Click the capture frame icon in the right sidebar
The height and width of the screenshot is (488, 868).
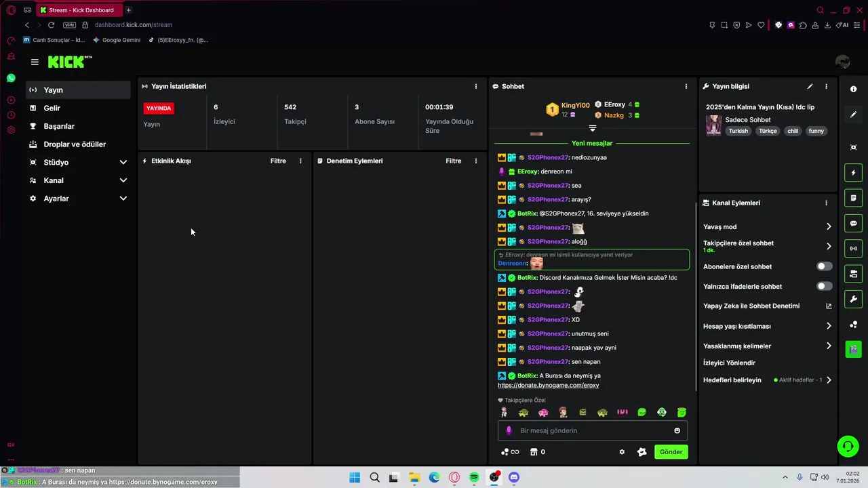click(x=854, y=147)
